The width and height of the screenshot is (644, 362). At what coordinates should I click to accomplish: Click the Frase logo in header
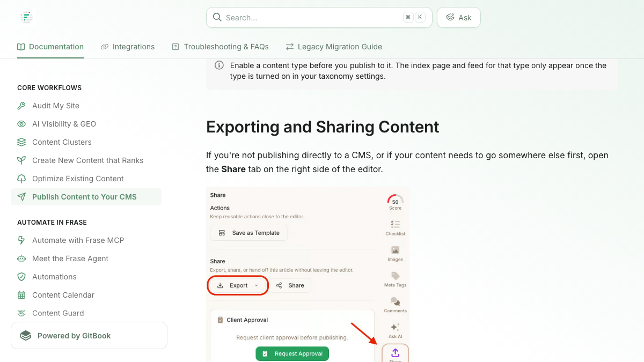click(x=27, y=17)
